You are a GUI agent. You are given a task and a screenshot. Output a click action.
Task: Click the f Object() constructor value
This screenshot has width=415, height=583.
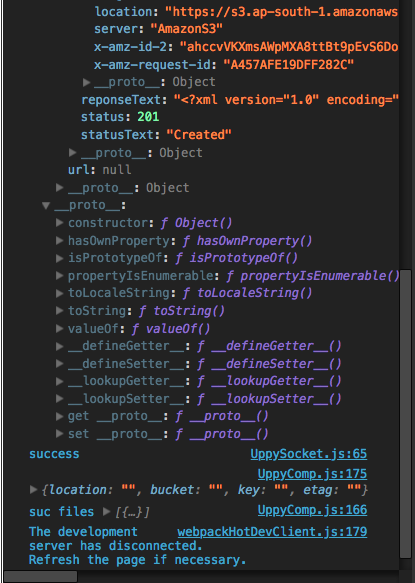click(196, 223)
